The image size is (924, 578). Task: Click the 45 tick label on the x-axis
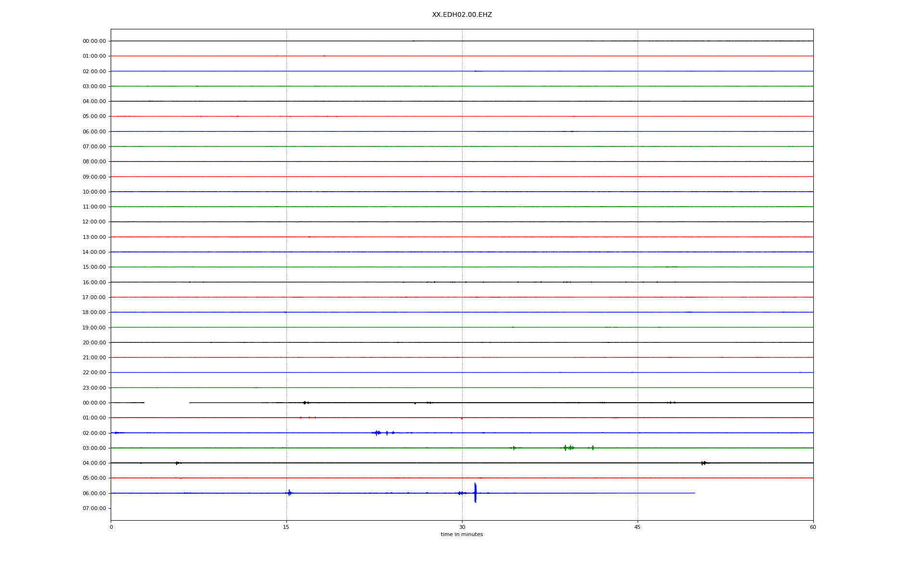(x=637, y=527)
